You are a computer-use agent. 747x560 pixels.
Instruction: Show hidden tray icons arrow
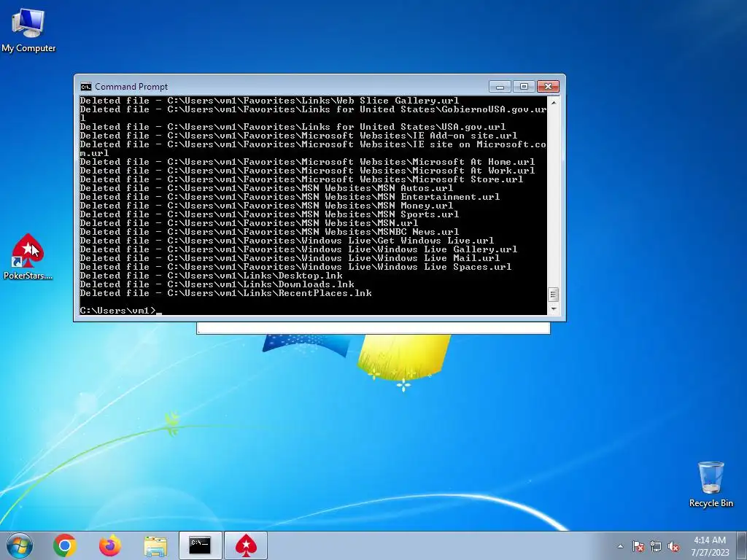(x=620, y=546)
